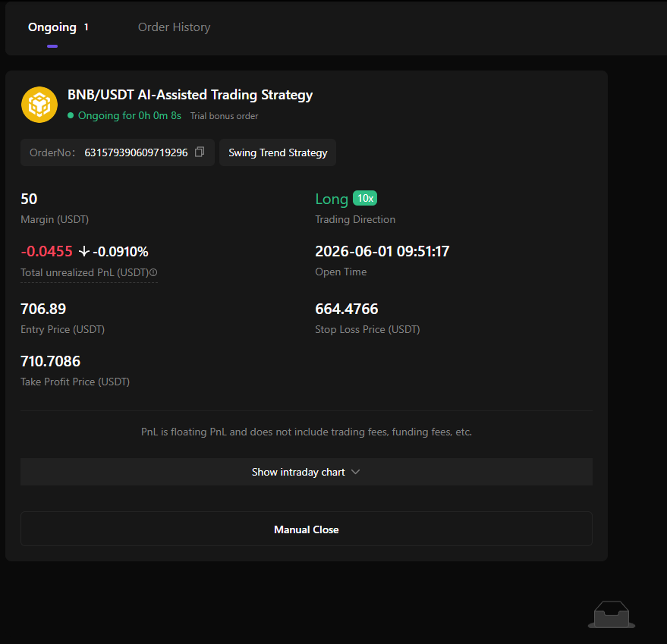Click the ongoing count badge 1
The image size is (667, 644).
tap(86, 27)
